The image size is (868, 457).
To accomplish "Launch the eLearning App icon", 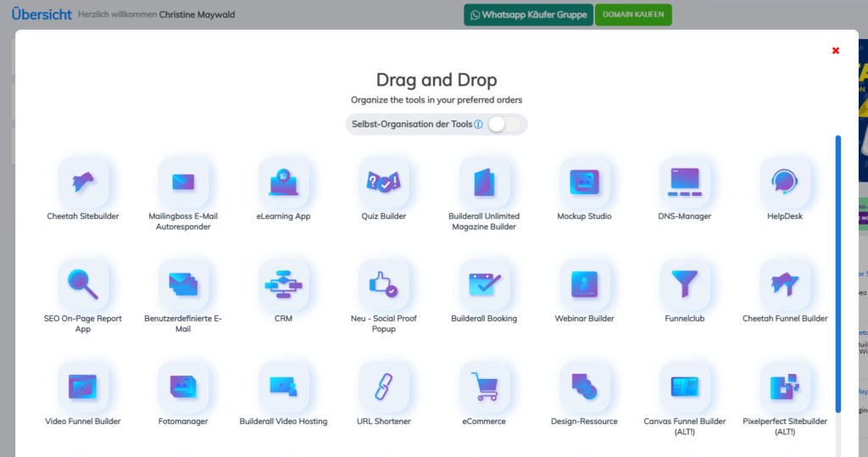I will (283, 181).
